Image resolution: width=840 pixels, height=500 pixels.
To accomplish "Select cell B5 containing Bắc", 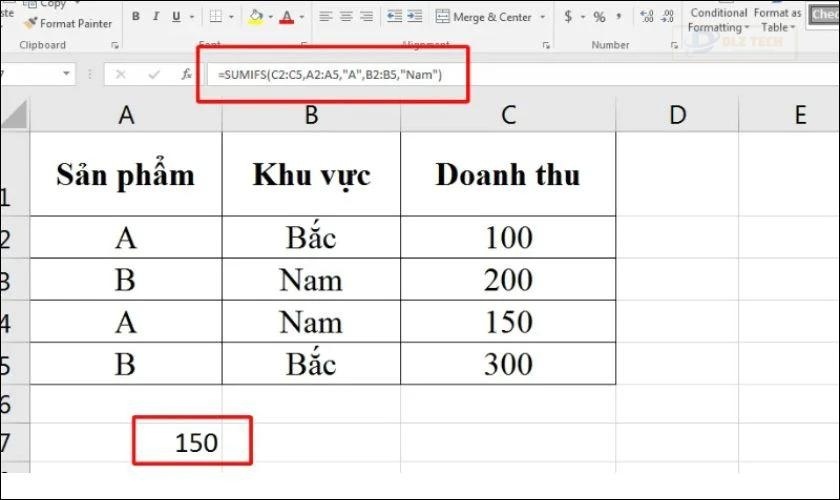I will click(311, 364).
